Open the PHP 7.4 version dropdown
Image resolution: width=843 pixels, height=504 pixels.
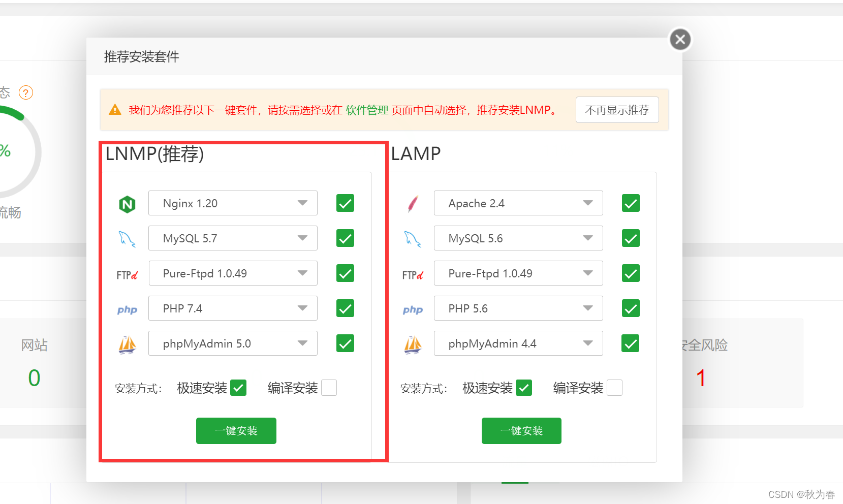click(233, 308)
